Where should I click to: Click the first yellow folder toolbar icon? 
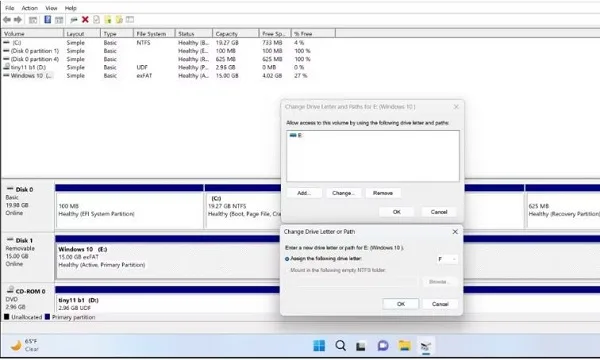[x=108, y=20]
